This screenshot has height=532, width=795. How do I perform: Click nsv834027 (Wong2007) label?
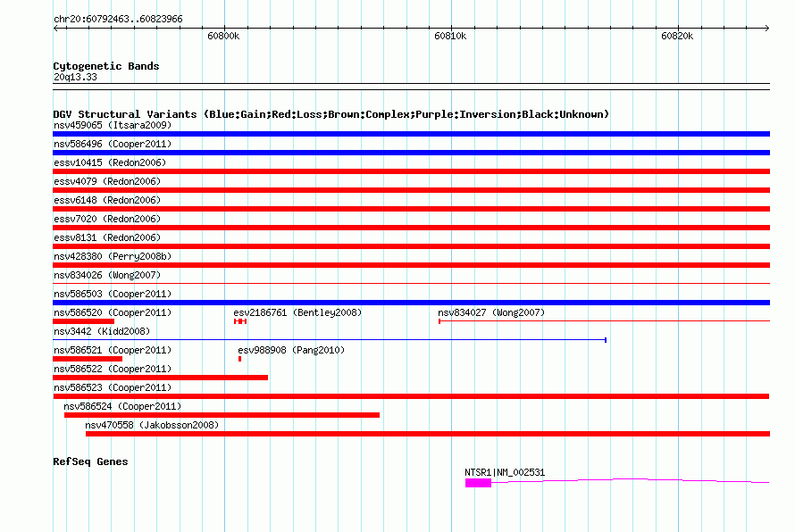pos(491,312)
